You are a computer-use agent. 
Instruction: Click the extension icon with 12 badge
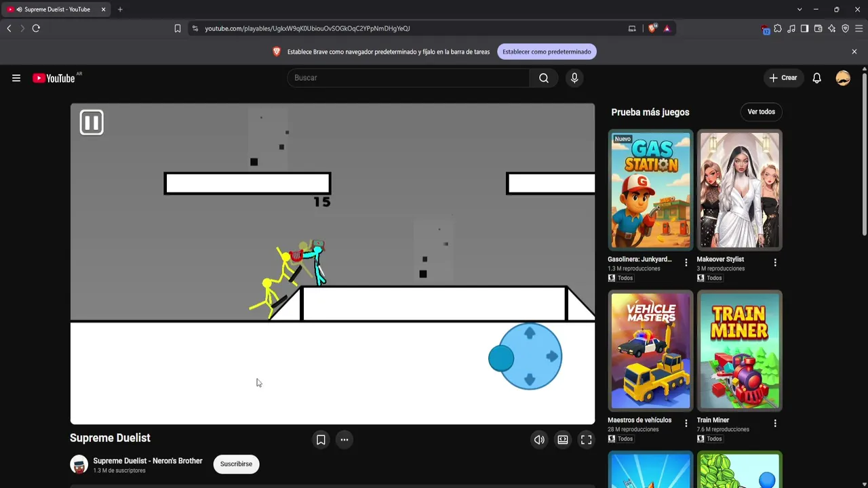click(x=765, y=28)
